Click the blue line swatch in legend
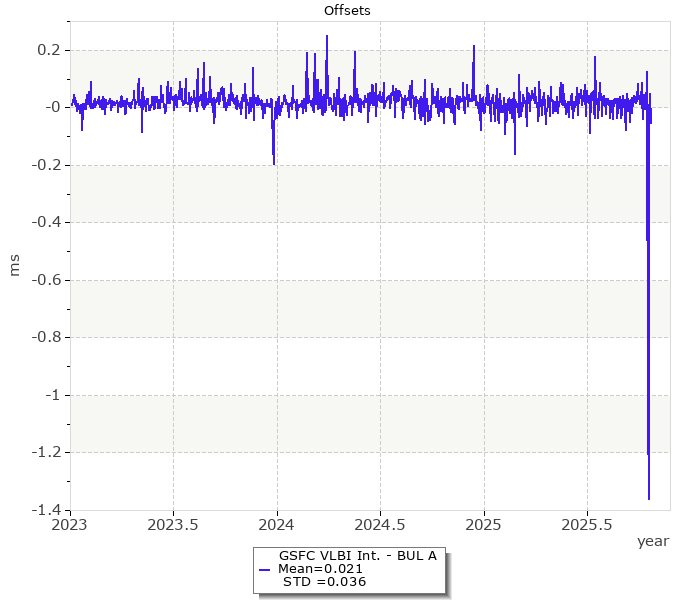This screenshot has width=700, height=600. point(264,569)
